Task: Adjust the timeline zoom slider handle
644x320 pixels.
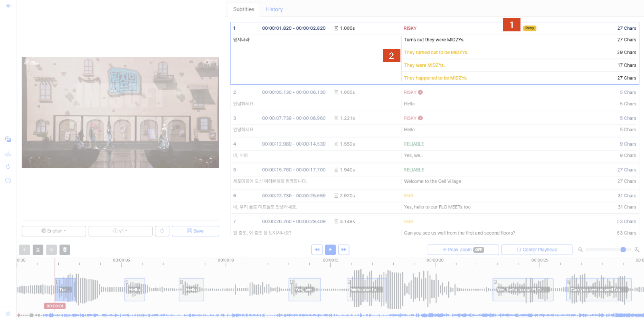Action: [623, 250]
